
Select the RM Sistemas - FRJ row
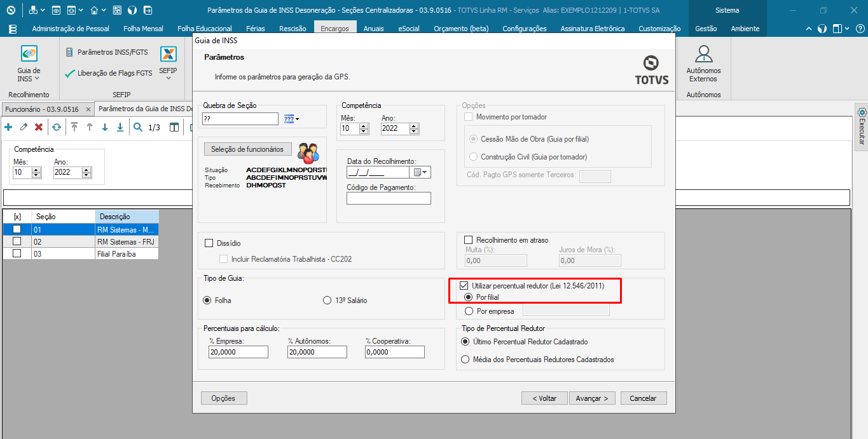pos(80,241)
